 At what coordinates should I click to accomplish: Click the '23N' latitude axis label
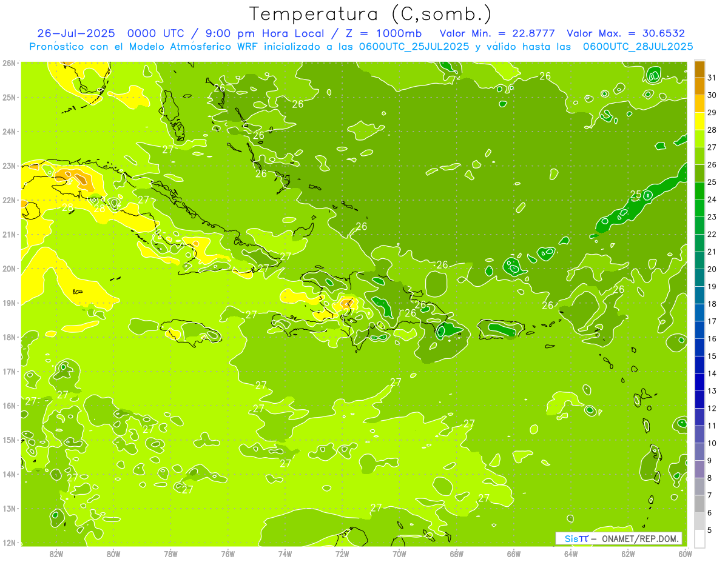[x=9, y=166]
